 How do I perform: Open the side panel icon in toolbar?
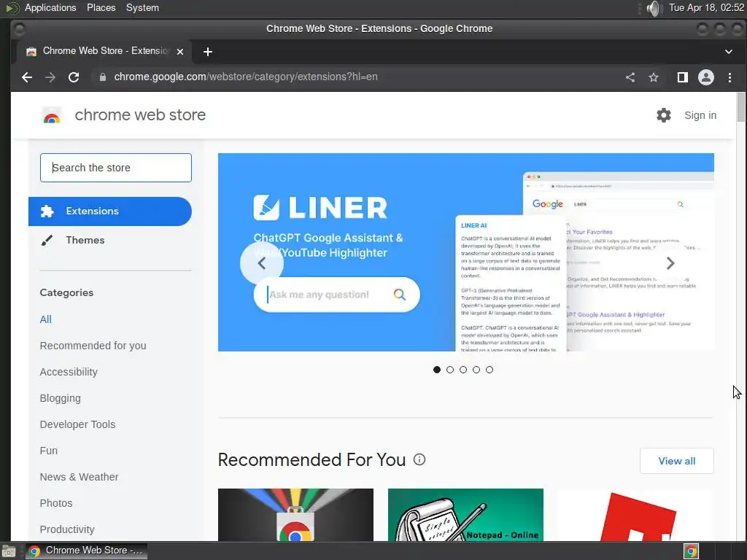click(683, 77)
